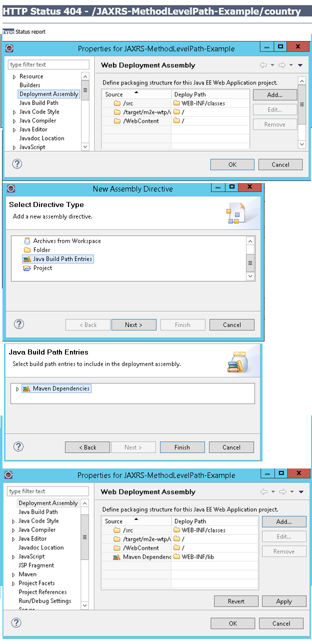Select Project References in the tree
312x644 pixels.
pos(42,592)
